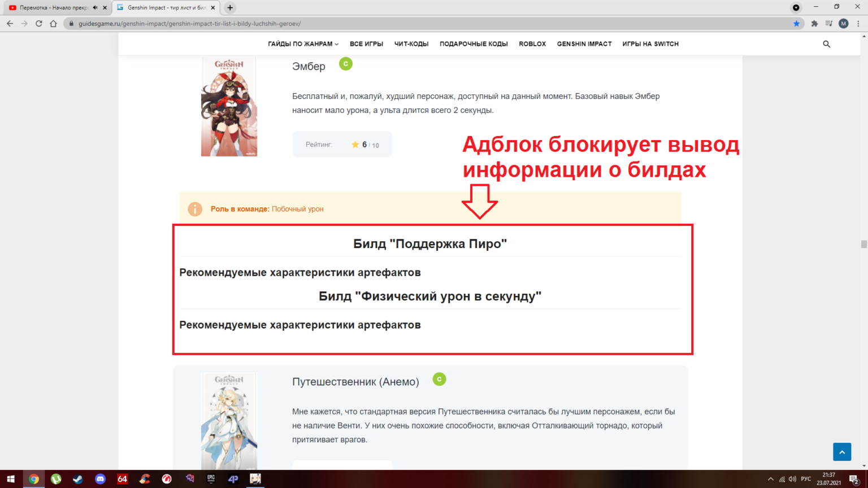Image resolution: width=868 pixels, height=488 pixels.
Task: Close the Перемотка YouTube tab
Action: click(x=105, y=8)
